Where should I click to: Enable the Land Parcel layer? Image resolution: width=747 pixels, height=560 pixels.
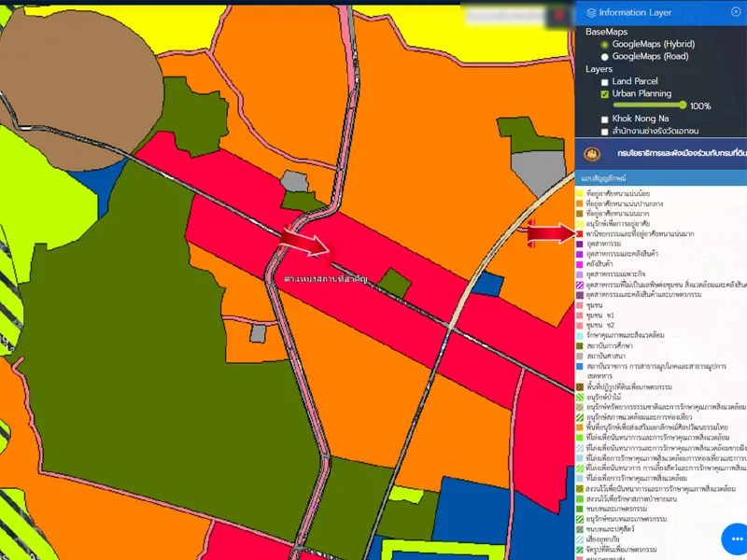coord(605,82)
